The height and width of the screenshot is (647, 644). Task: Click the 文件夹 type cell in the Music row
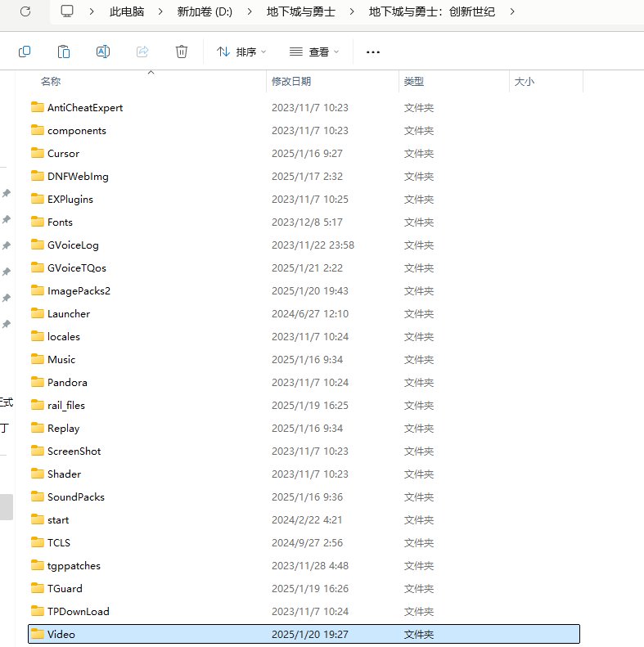pos(419,359)
